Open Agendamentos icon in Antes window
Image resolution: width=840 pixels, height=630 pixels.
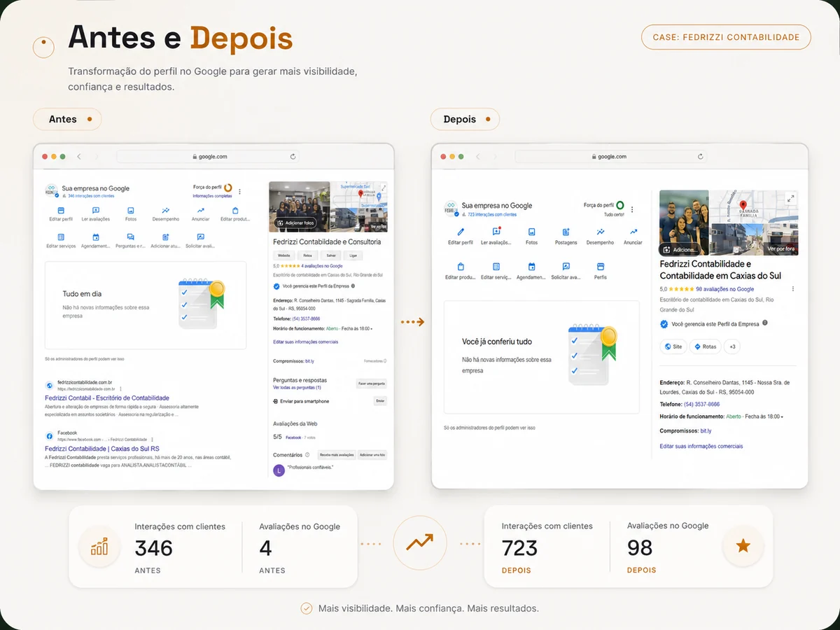click(96, 237)
